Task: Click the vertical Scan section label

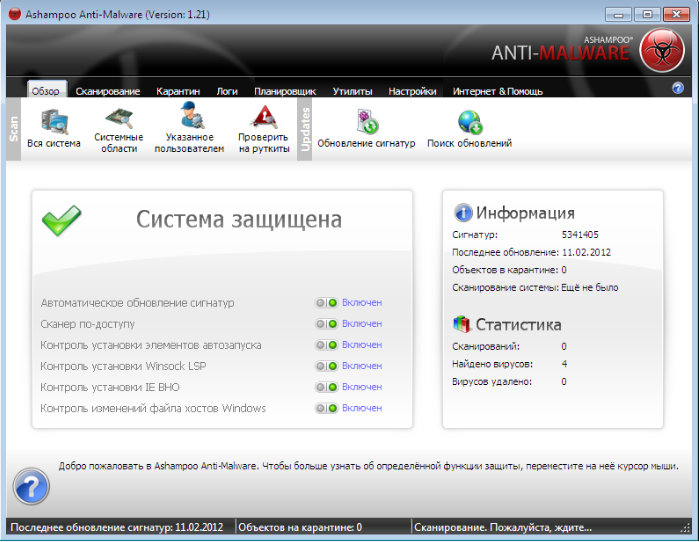Action: pyautogui.click(x=13, y=129)
